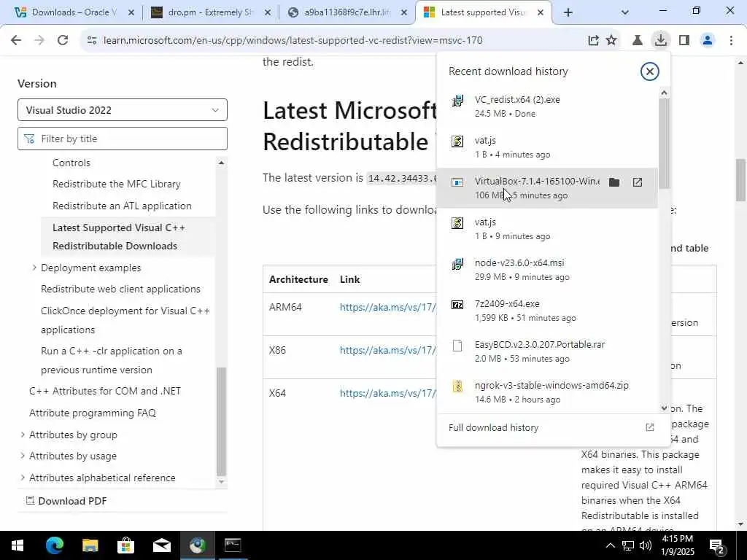Click the sidebar tree scrollbar thumb
The height and width of the screenshot is (560, 747).
(x=221, y=421)
